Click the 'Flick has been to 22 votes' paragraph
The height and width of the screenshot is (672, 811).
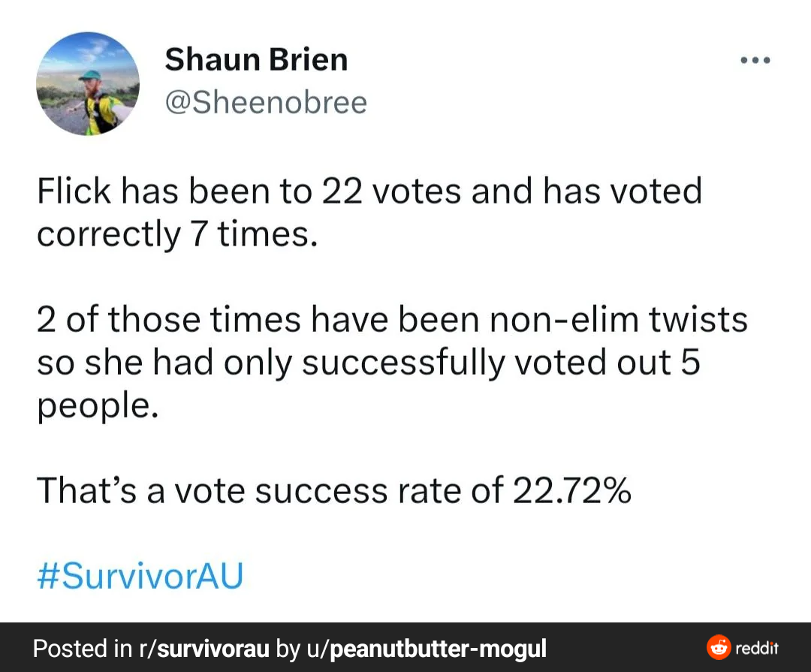tap(369, 212)
